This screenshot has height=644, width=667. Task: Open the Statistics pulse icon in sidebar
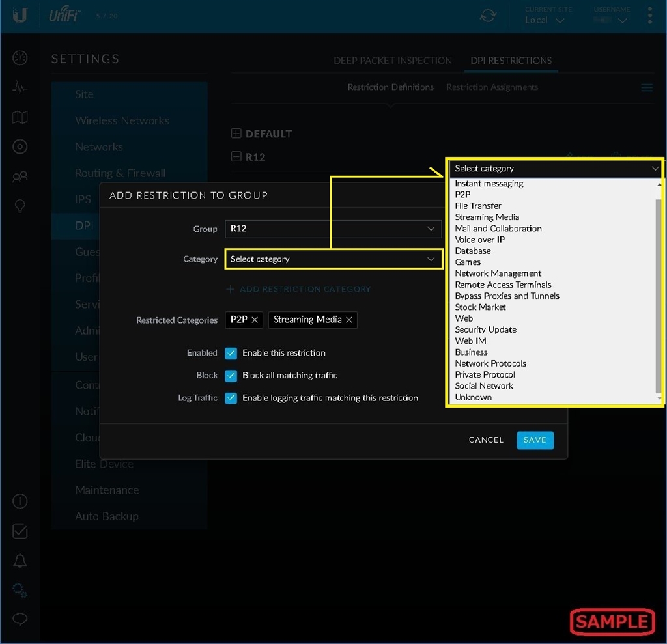20,88
